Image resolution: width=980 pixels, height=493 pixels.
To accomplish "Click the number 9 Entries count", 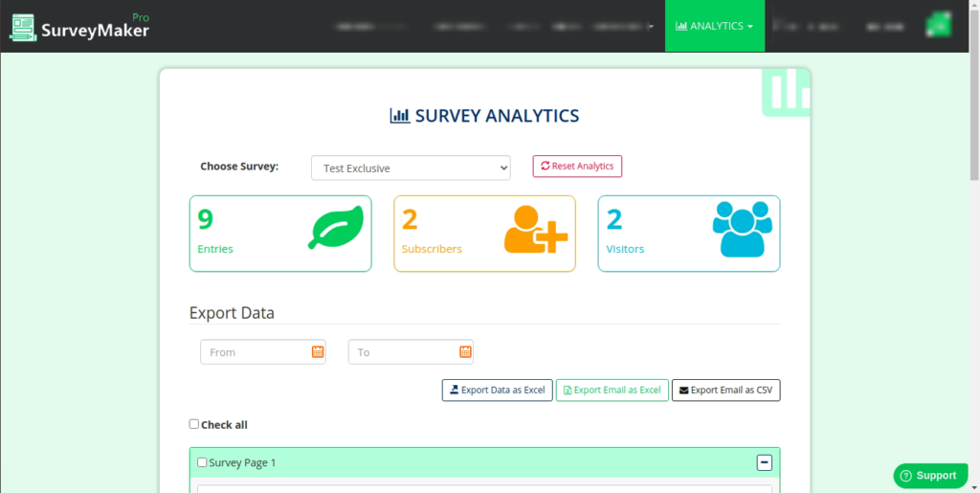I will point(206,219).
